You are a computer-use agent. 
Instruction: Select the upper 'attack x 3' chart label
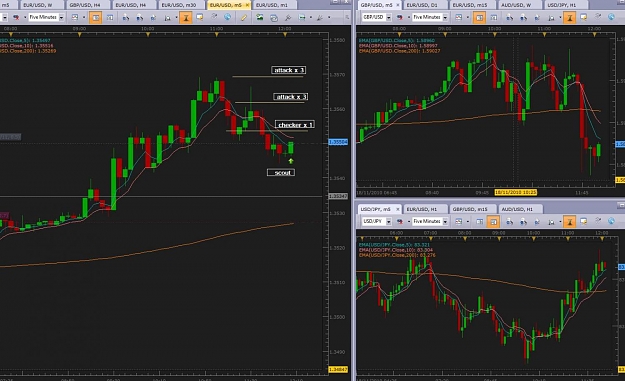pos(289,70)
